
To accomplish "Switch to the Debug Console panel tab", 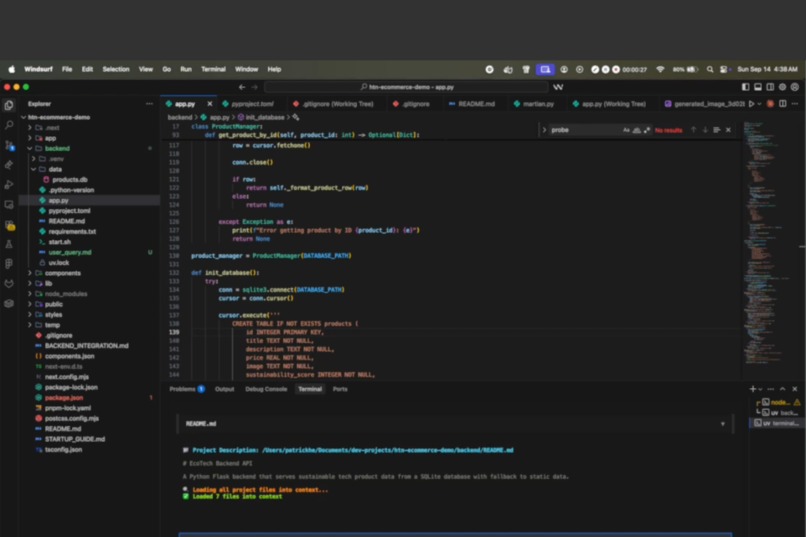I will (x=266, y=389).
